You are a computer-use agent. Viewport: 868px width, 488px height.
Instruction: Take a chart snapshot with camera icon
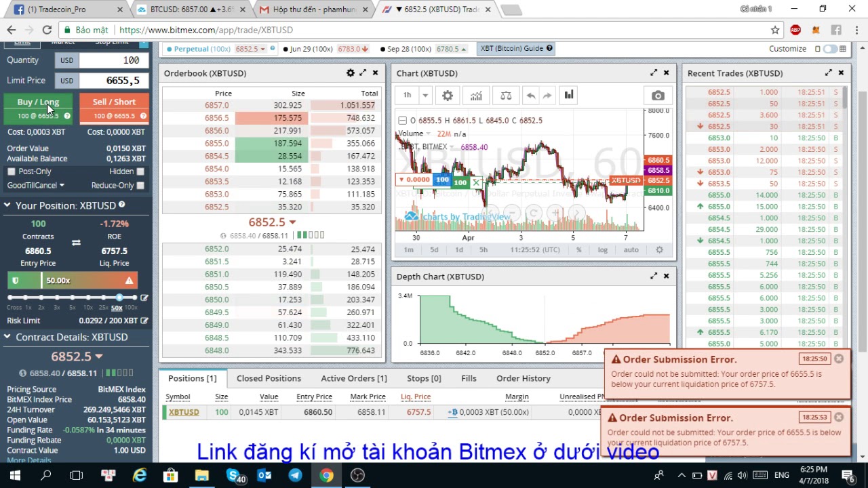coord(658,96)
